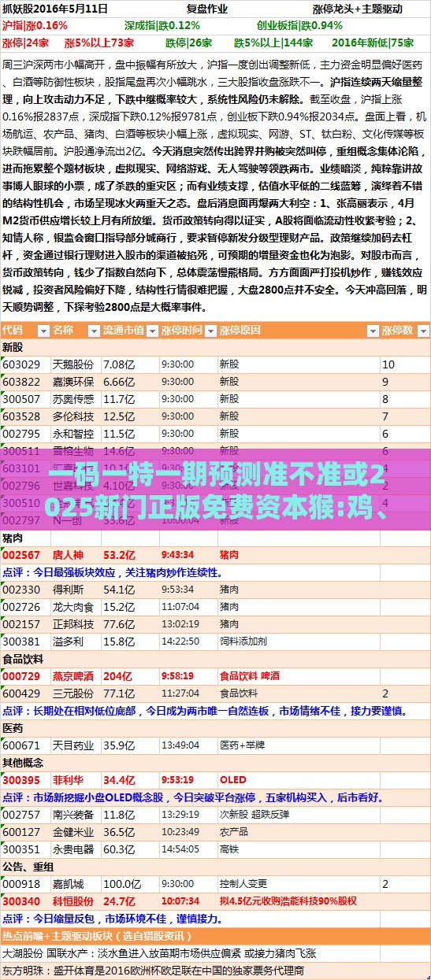Click the 复盘作业 heading cell
Viewport: 431px width, 980px height.
pos(206,9)
